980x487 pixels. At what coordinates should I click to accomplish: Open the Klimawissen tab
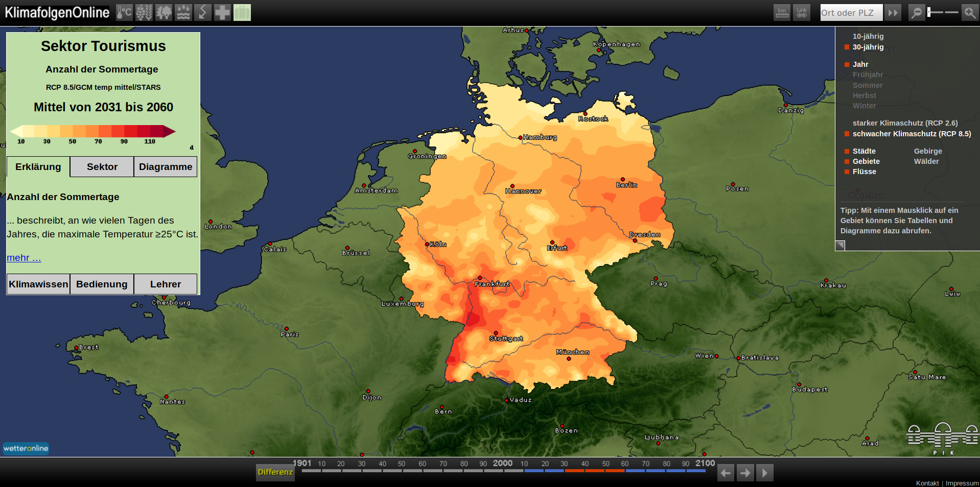click(38, 284)
